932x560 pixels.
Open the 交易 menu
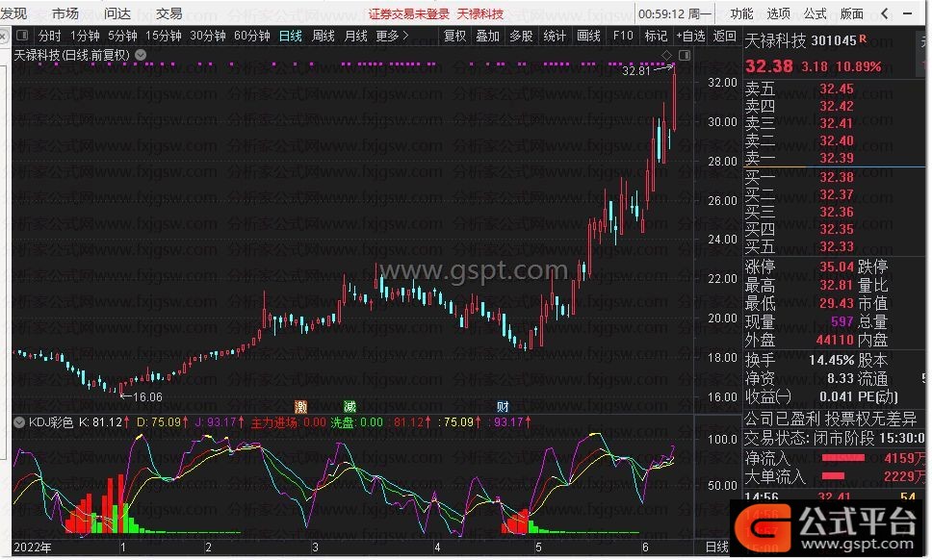tap(168, 13)
